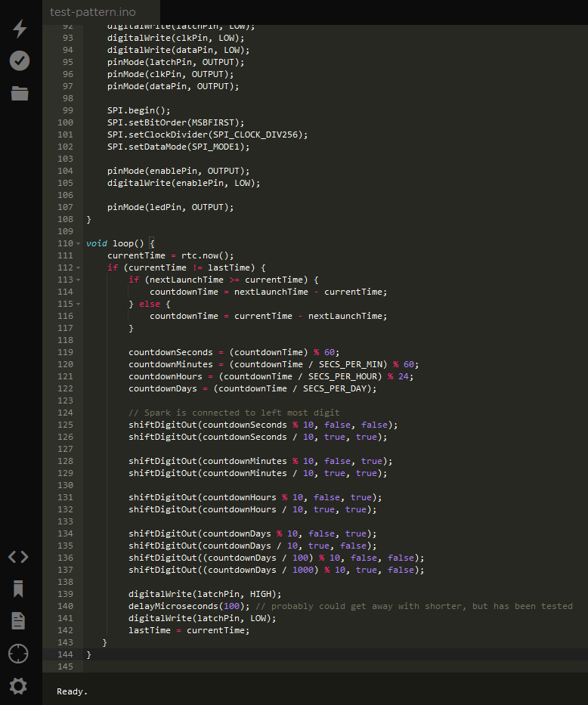This screenshot has width=588, height=705.
Task: Open the Save folder icon
Action: click(x=20, y=93)
